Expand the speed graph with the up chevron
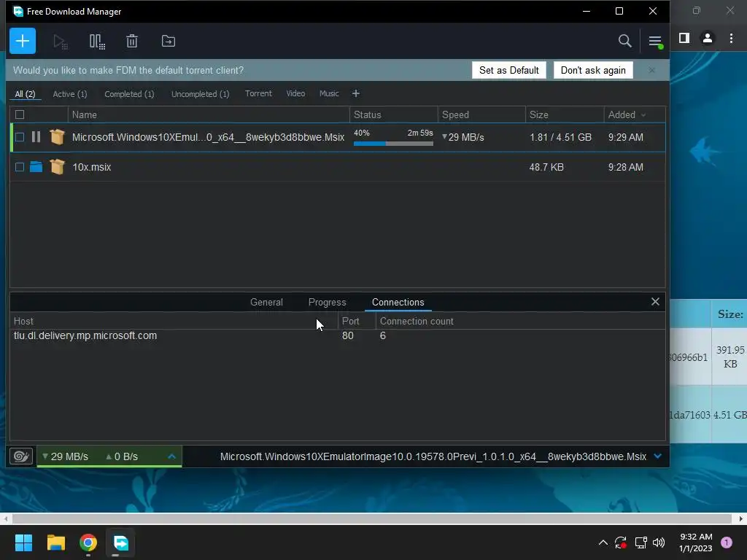Viewport: 747px width, 560px height. point(172,456)
